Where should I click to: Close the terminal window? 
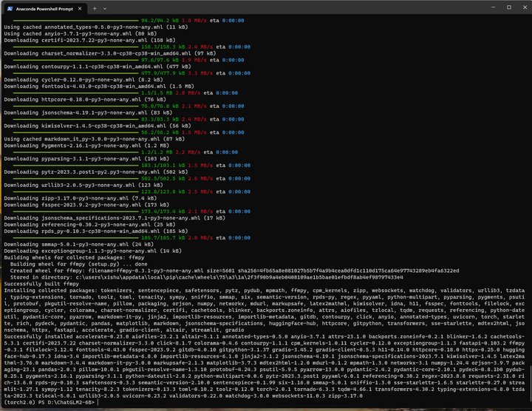click(x=525, y=7)
